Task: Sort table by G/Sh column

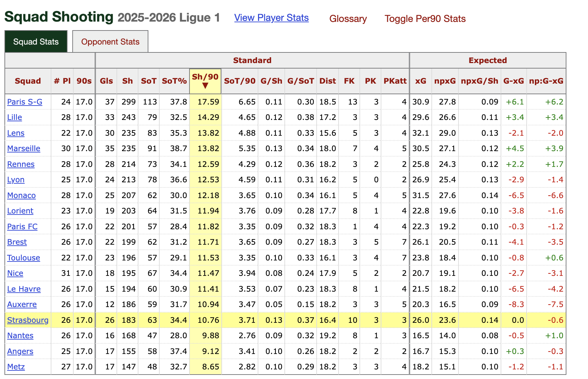Action: (271, 81)
